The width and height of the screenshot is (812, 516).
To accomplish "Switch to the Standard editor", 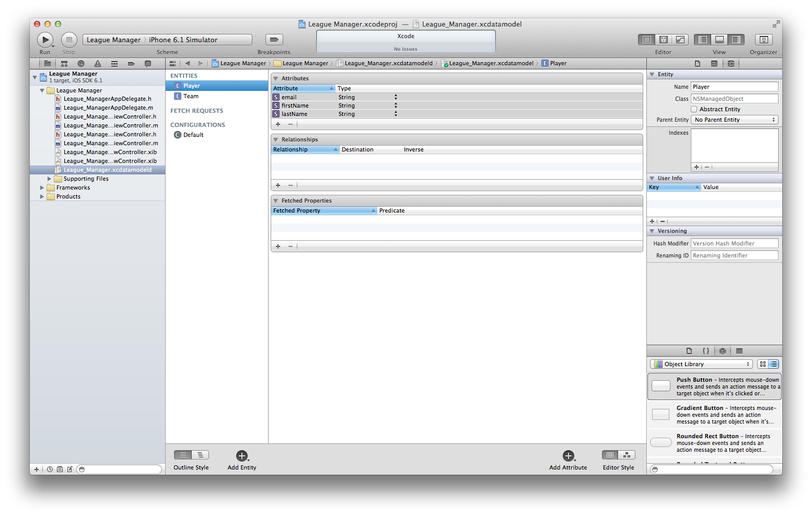I will (x=647, y=40).
